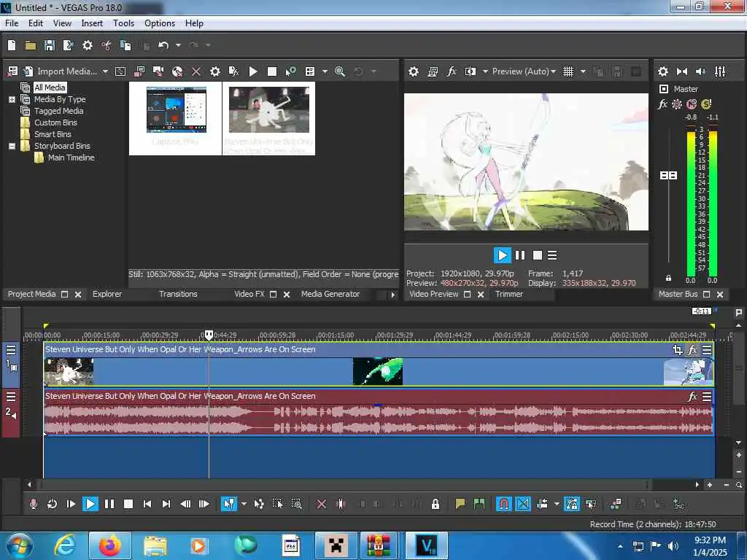Select the Explorer tab

[107, 295]
